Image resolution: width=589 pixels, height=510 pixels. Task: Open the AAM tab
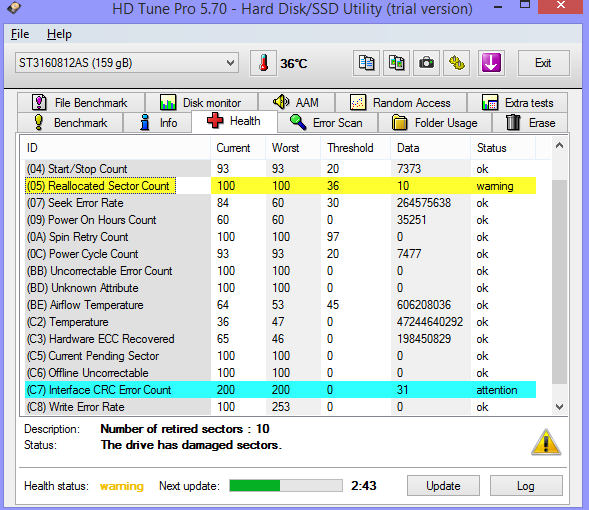click(x=297, y=102)
